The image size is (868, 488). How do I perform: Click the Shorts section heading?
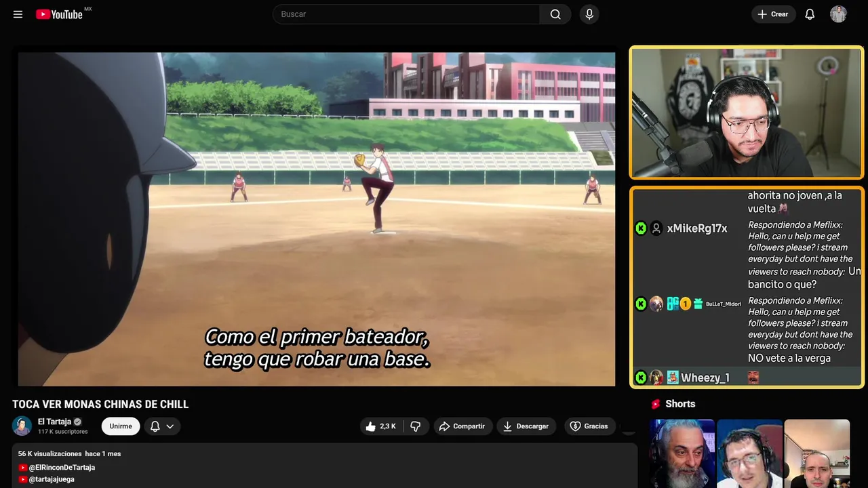coord(680,404)
